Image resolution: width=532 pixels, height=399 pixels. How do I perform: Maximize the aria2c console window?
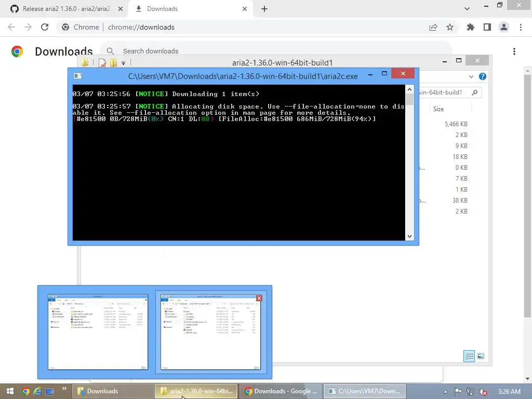[x=384, y=73]
